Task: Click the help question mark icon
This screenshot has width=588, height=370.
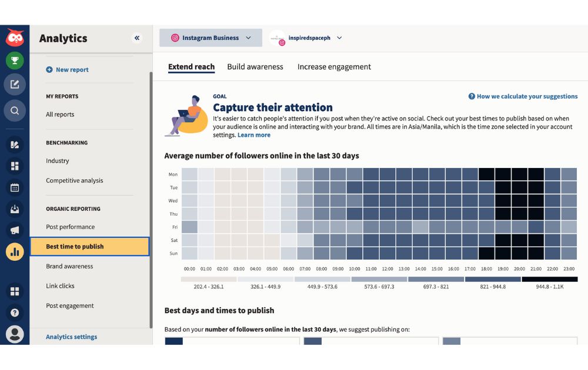Action: coord(15,312)
